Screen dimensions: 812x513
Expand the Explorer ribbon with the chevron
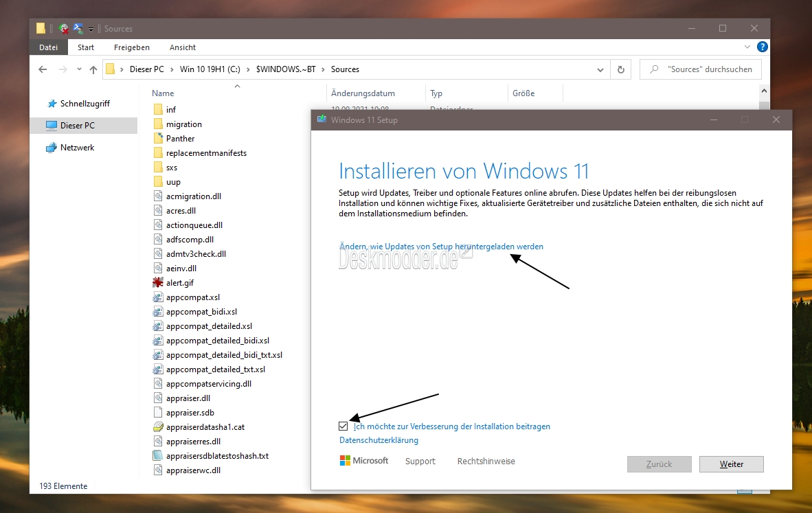pos(747,47)
